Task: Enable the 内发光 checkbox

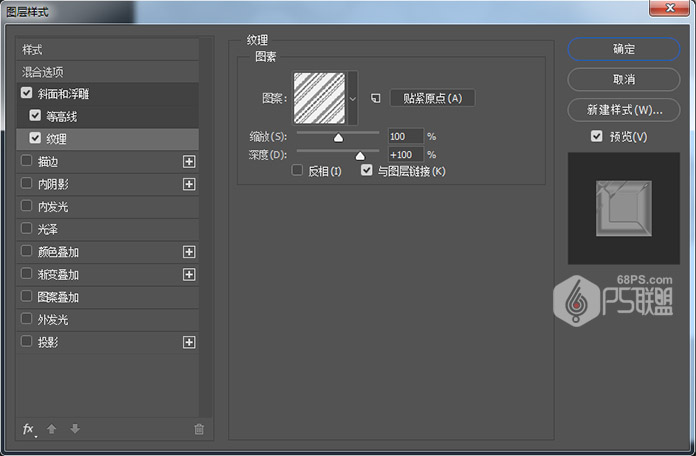Action: (x=26, y=206)
